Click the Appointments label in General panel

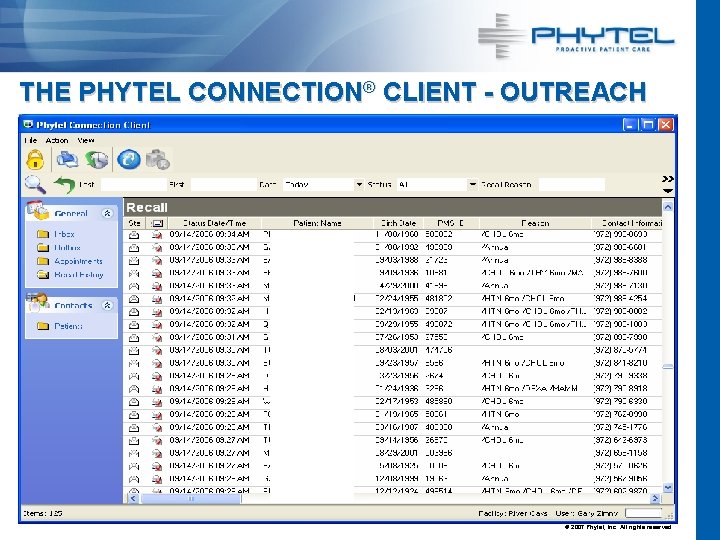click(79, 261)
